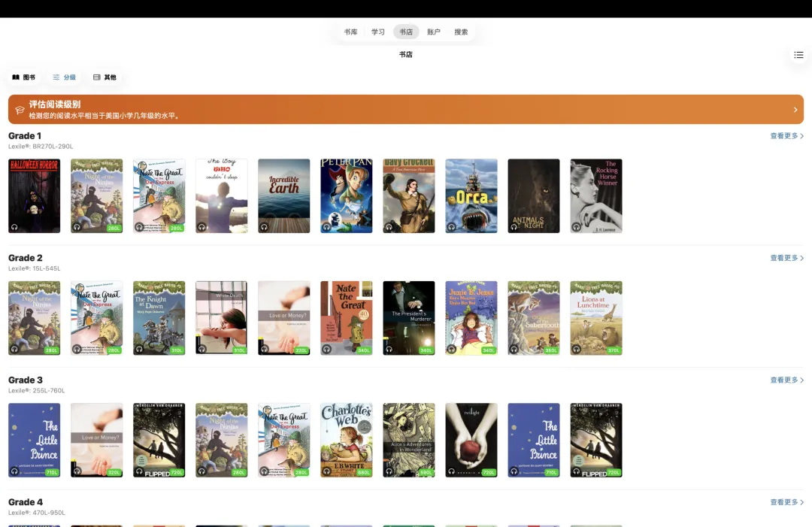The height and width of the screenshot is (527, 812).
Task: Open Lions at Lunchtime book
Action: coord(596,318)
